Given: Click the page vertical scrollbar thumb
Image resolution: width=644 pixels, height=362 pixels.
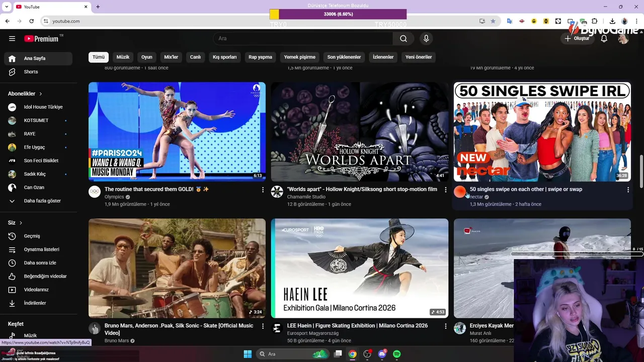Looking at the screenshot, I should 641,171.
